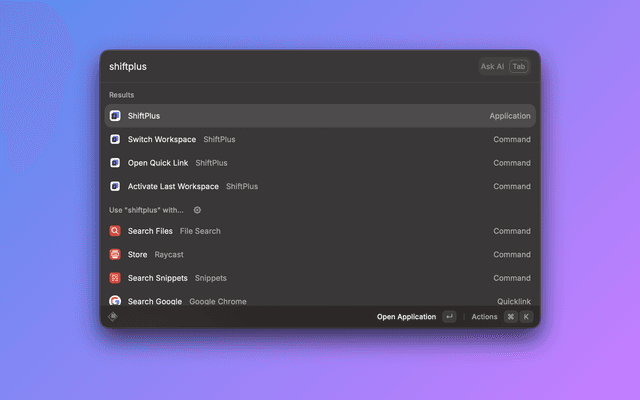This screenshot has width=640, height=400.
Task: Click the ShiftPlus application icon
Action: coord(115,116)
